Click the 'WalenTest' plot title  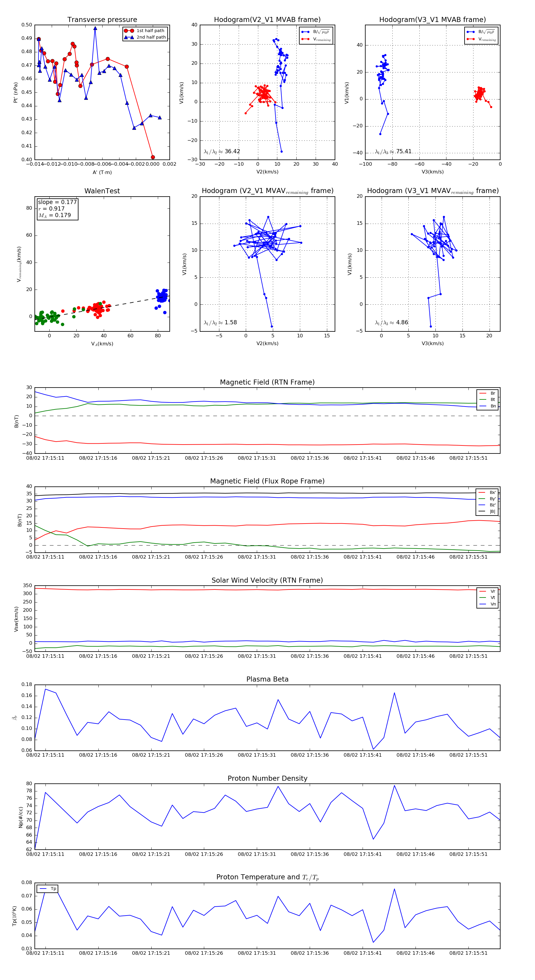(102, 191)
